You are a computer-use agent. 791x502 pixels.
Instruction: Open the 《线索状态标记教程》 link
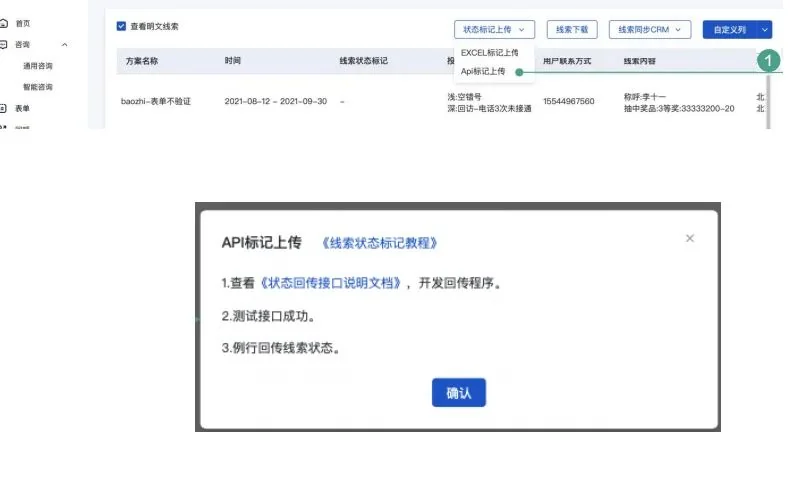pos(379,243)
